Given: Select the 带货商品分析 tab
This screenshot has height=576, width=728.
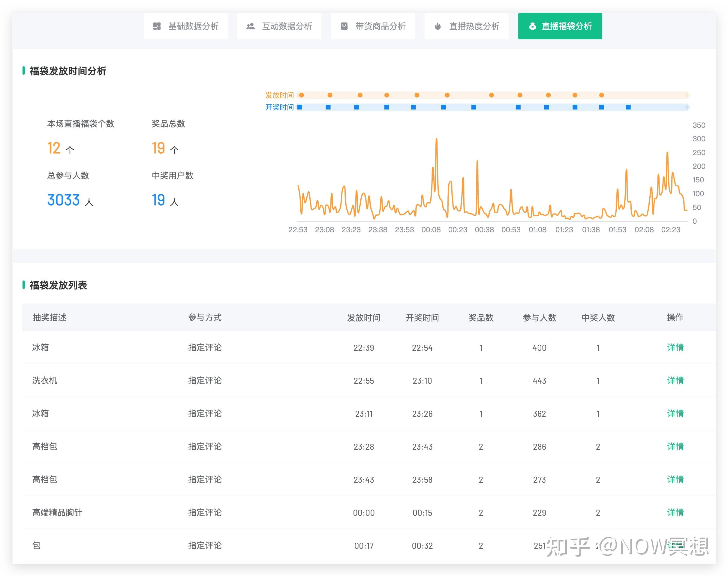Looking at the screenshot, I should coord(373,26).
